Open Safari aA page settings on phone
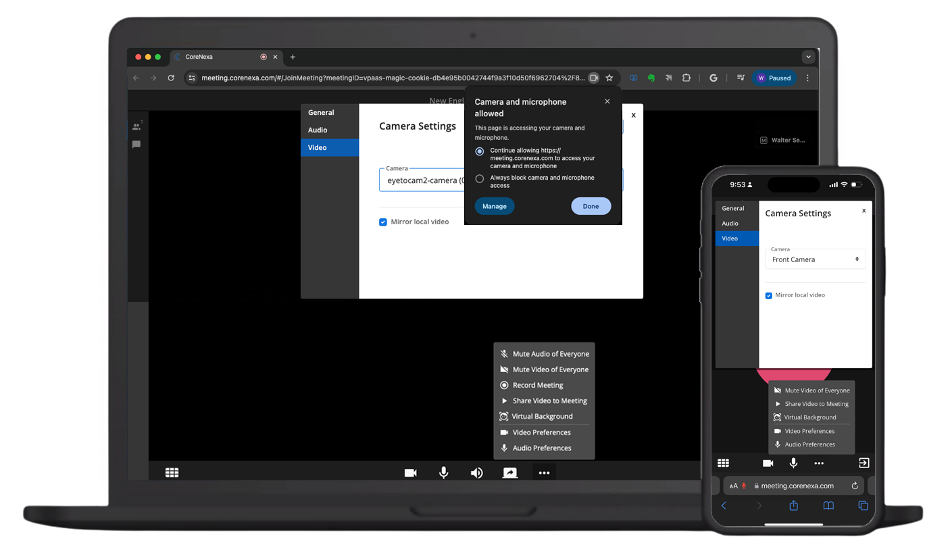The width and height of the screenshot is (950, 560). 734,486
